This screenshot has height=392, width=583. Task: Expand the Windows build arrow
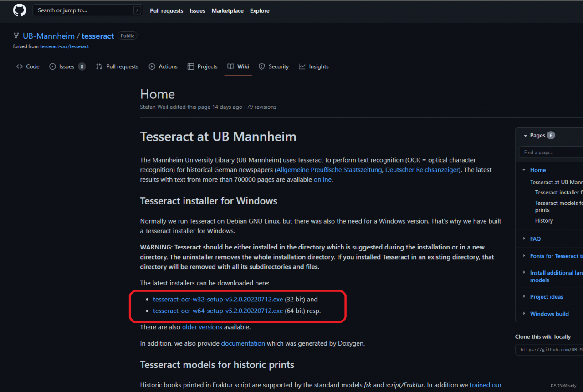[x=523, y=314]
